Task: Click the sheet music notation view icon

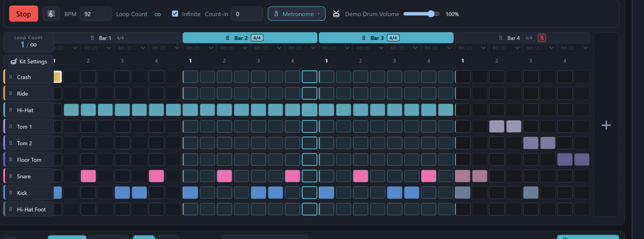Action: point(51,14)
